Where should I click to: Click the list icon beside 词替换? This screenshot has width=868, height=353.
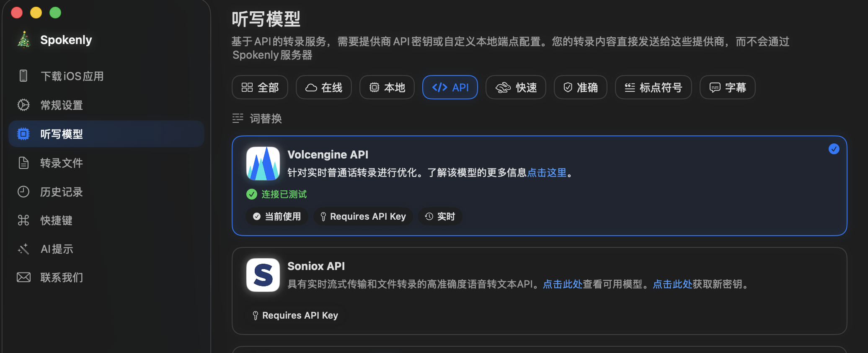point(238,119)
